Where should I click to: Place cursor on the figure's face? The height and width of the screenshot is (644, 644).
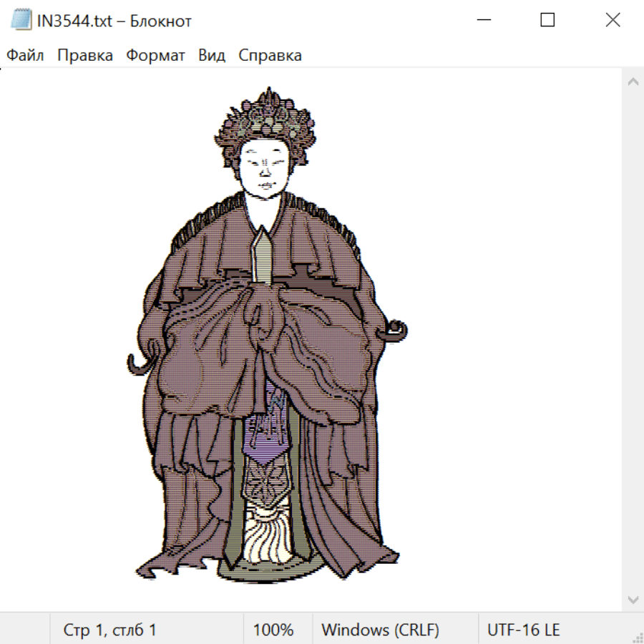pos(264,166)
